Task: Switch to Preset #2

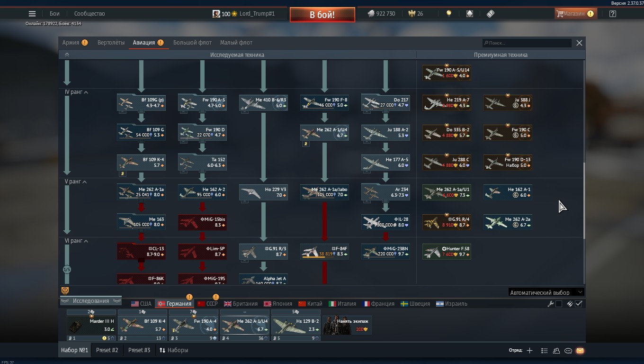Action: tap(107, 350)
